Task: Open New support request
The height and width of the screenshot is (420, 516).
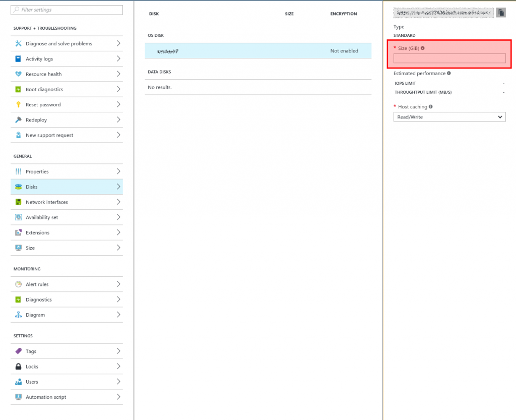Action: [49, 135]
